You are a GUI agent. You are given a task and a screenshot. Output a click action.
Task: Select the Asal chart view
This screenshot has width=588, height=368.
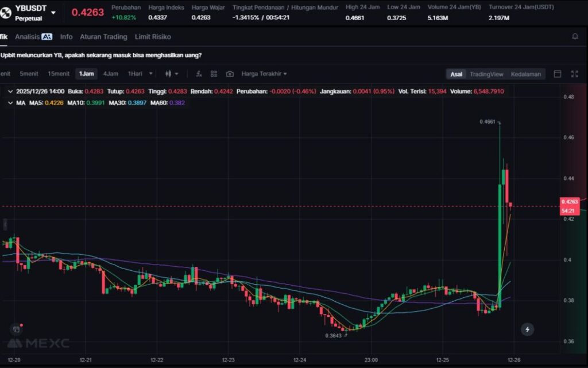456,74
